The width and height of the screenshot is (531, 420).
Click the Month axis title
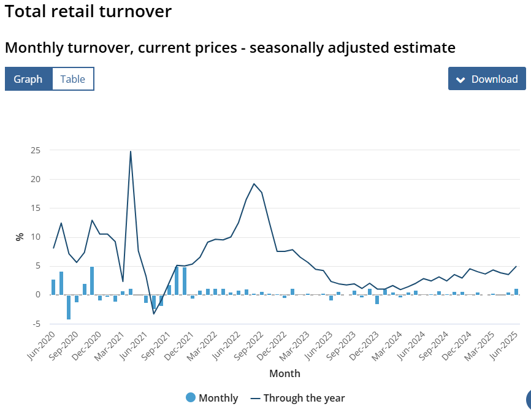point(285,373)
